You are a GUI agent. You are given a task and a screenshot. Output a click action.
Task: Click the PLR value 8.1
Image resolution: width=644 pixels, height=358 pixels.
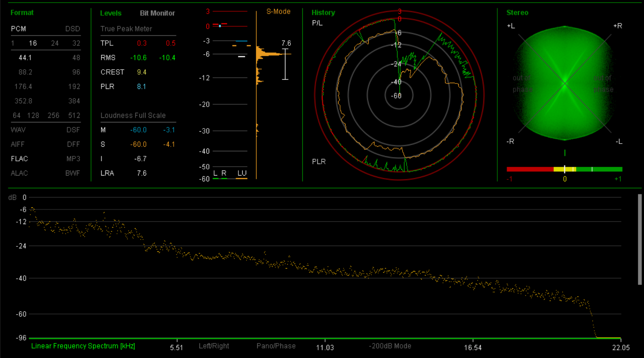click(142, 87)
